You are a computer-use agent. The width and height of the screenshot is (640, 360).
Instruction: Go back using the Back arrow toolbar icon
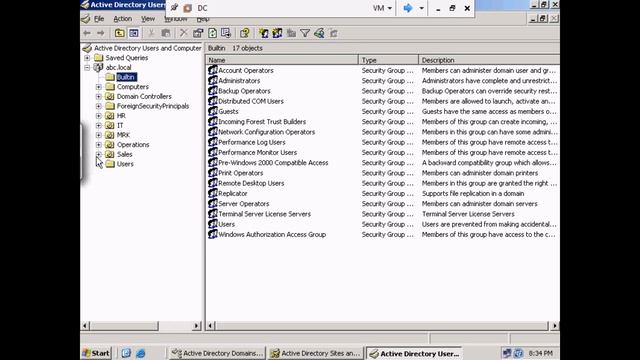pos(87,33)
